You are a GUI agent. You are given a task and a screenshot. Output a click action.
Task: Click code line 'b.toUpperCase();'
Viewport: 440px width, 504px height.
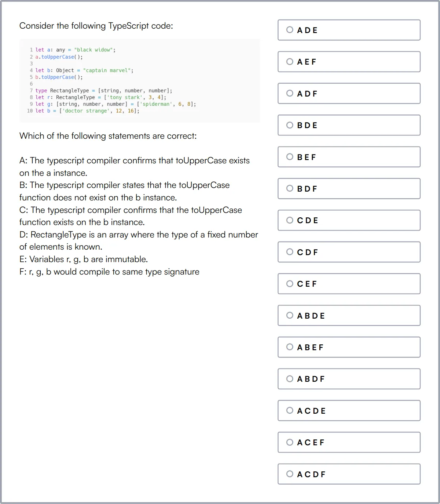(x=59, y=77)
